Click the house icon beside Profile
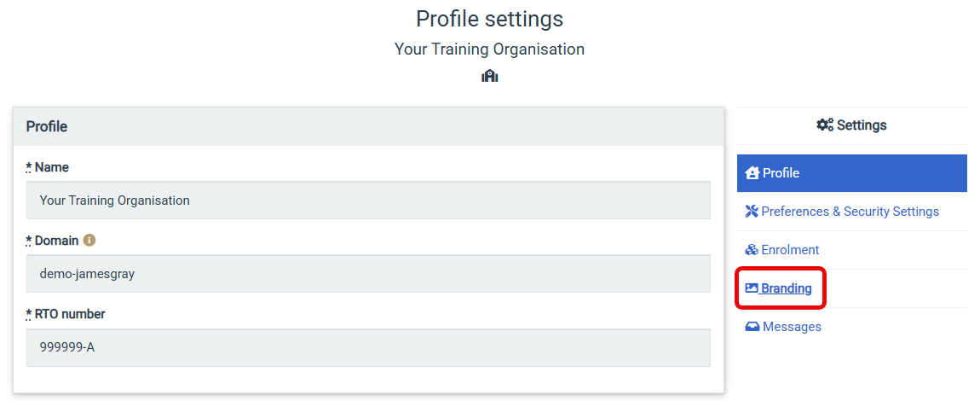This screenshot has width=980, height=401. click(752, 172)
